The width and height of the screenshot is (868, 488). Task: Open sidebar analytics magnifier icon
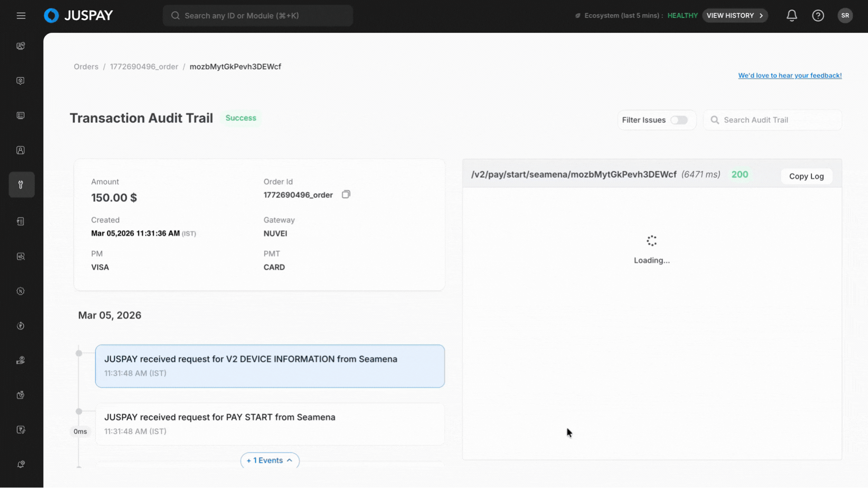pyautogui.click(x=21, y=256)
